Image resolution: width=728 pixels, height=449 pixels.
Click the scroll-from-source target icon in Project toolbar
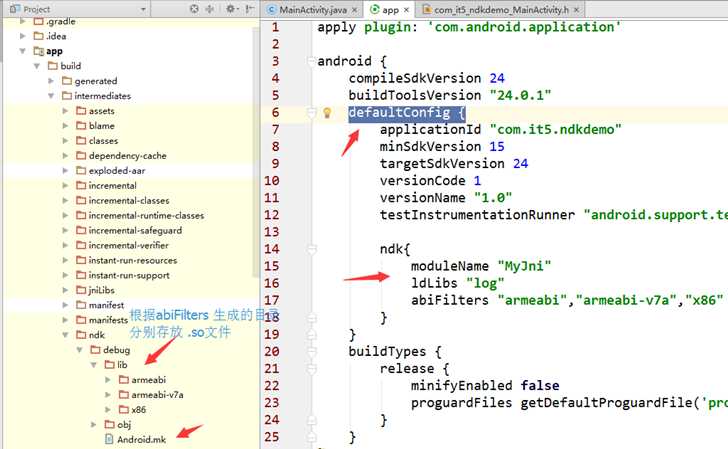click(194, 9)
